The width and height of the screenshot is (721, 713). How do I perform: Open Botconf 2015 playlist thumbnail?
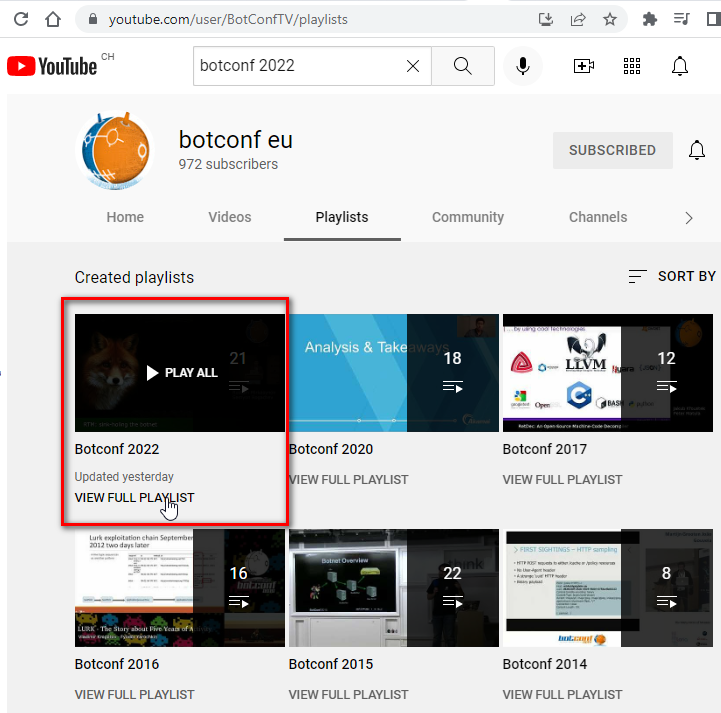[x=394, y=588]
